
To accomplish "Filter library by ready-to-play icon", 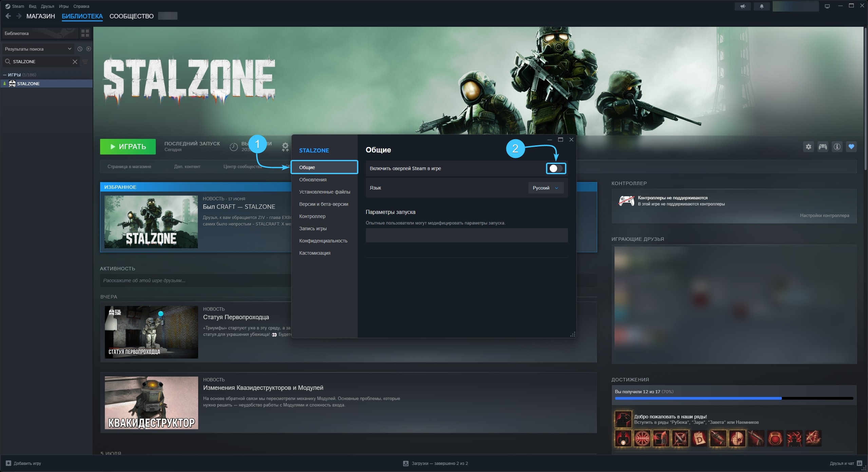I will 89,49.
